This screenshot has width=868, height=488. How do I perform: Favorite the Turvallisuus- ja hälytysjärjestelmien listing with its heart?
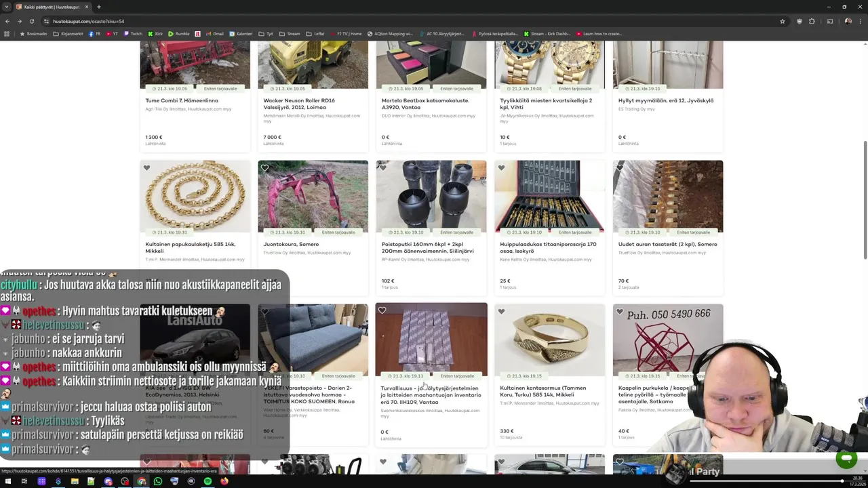pos(382,310)
